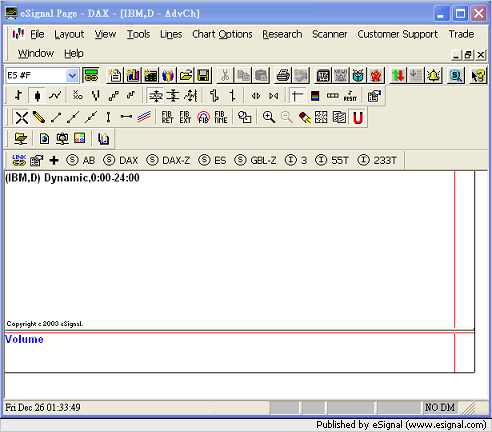Select the red and blue regression channel tool
Image resolution: width=492 pixels, height=432 pixels.
click(144, 117)
